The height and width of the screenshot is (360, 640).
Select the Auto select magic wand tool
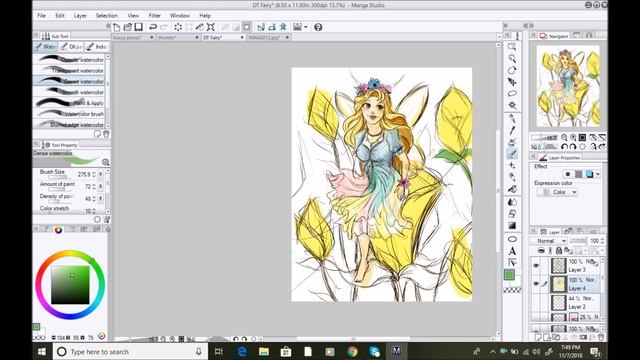point(512,105)
